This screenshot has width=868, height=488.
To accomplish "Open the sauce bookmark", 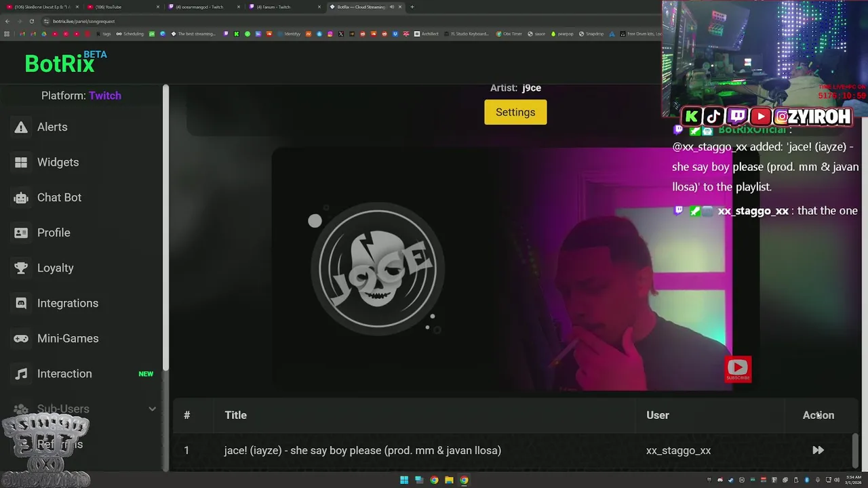I will coord(536,34).
